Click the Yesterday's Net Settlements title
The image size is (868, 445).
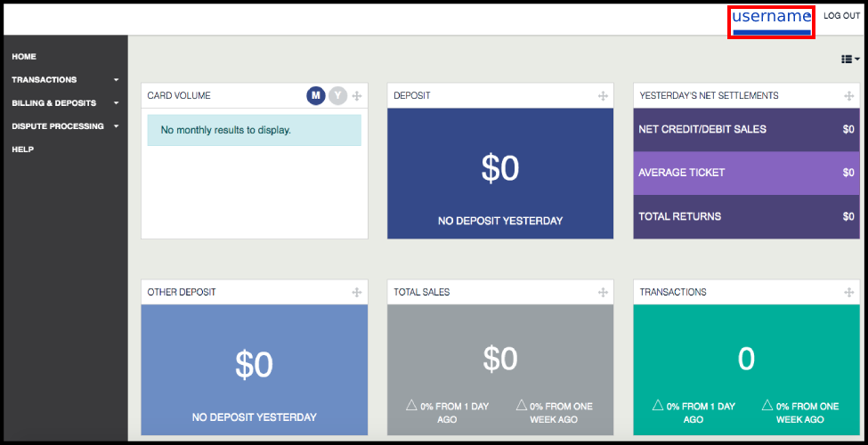[x=709, y=96]
